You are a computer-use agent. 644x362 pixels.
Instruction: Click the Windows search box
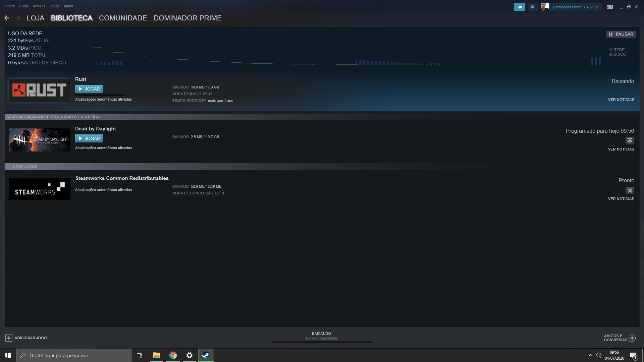[74, 355]
